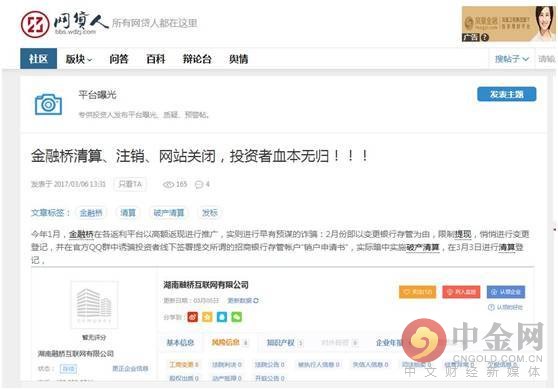Image resolution: width=558 pixels, height=390 pixels.
Task: Click the 破产清算 article tag
Action: pyautogui.click(x=169, y=213)
